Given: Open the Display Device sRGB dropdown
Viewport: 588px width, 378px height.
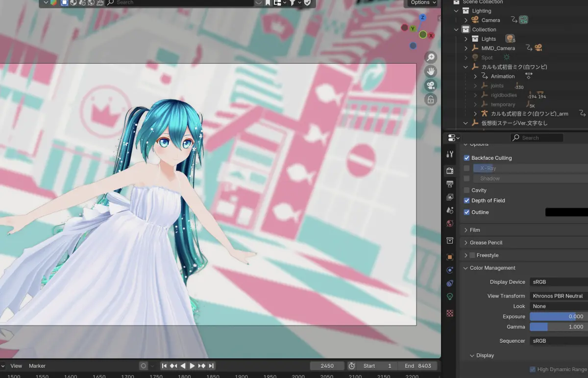Looking at the screenshot, I should coord(559,282).
